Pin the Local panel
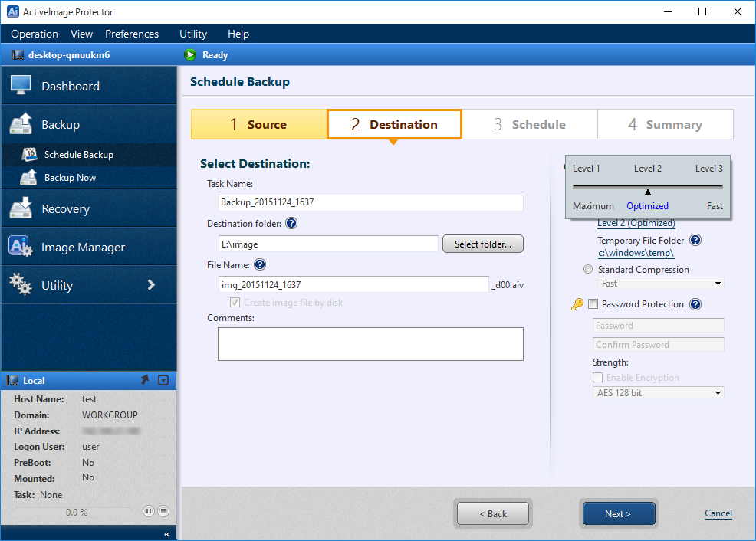Viewport: 756px width, 541px height. 145,380
